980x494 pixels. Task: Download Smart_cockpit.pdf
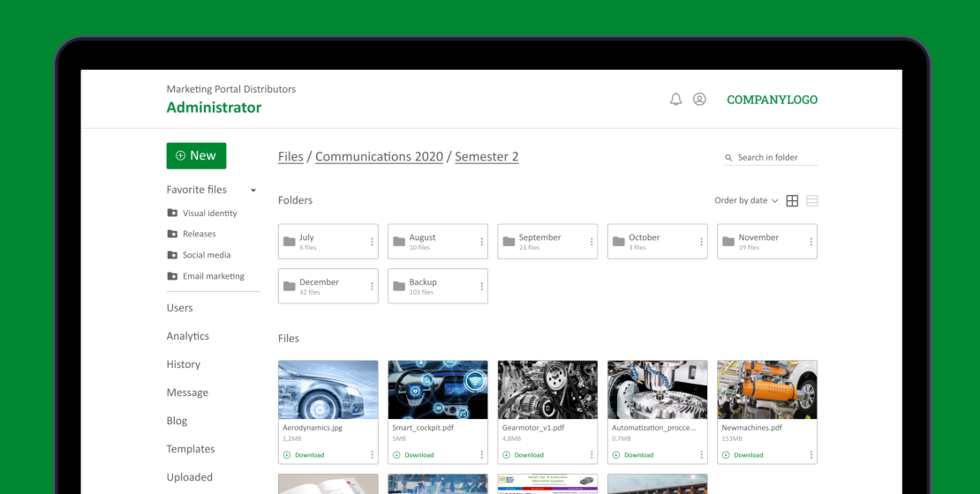(x=413, y=454)
